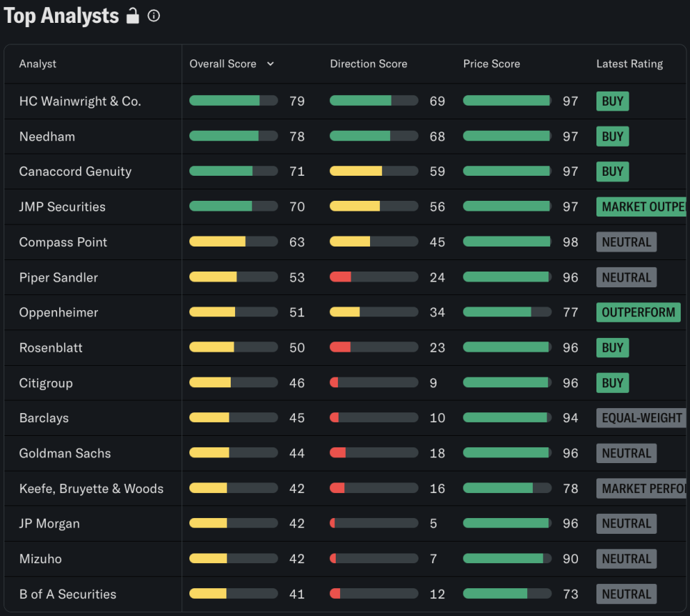
Task: Click Piper Sandler red direction score bar
Action: tap(374, 277)
